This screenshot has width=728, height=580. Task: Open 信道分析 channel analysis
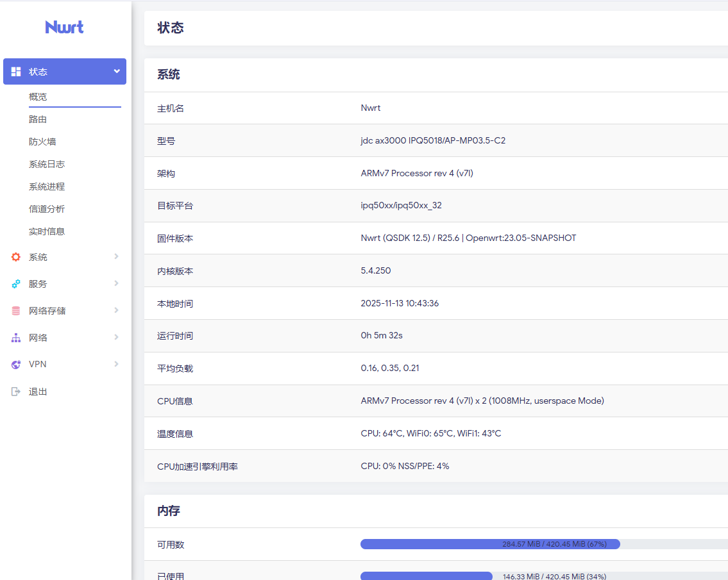click(x=47, y=209)
